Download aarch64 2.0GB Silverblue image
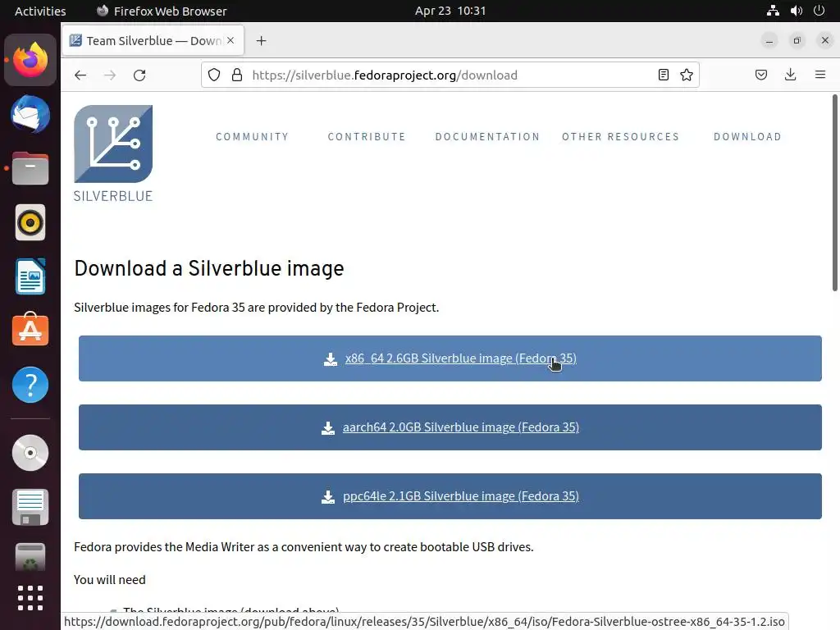This screenshot has height=630, width=840. tap(450, 427)
